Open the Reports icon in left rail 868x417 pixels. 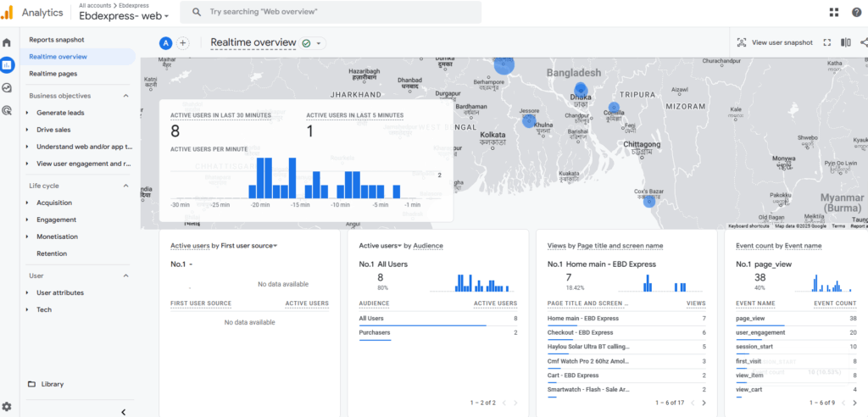[x=8, y=64]
